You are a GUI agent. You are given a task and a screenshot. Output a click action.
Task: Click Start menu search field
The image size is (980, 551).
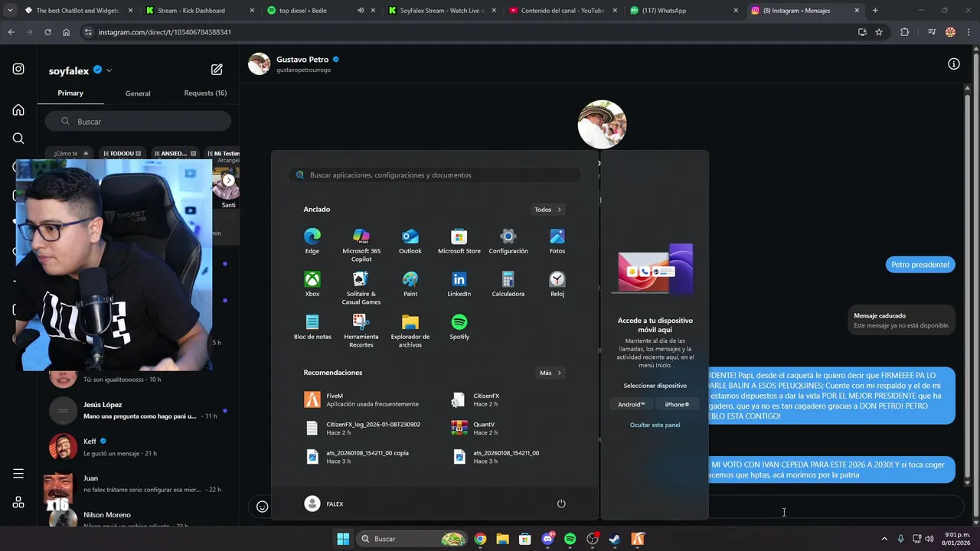click(x=435, y=175)
